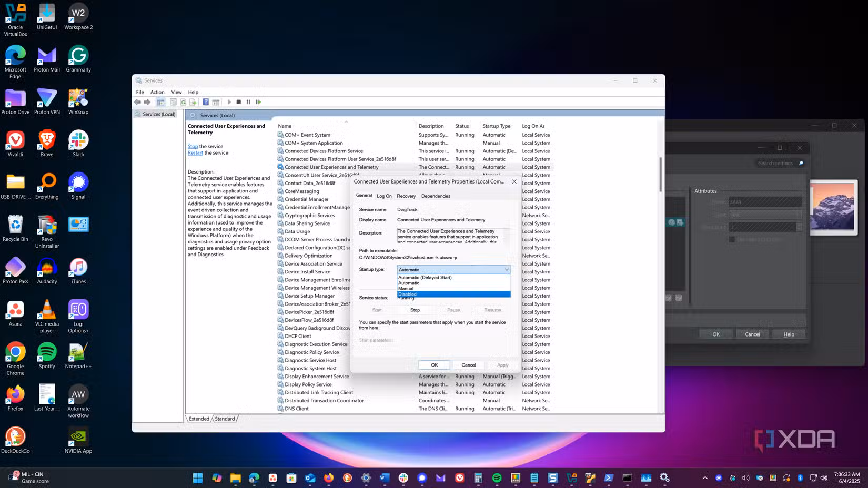Click the Restart Service toolbar icon
The image size is (868, 488).
click(x=258, y=102)
